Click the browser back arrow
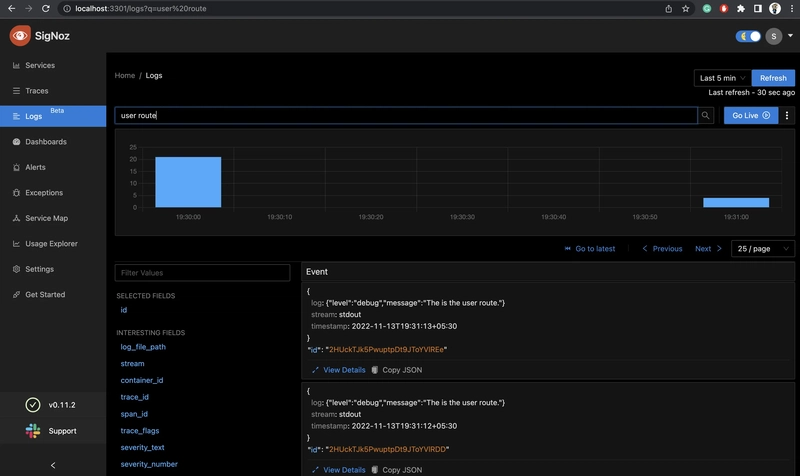800x476 pixels. tap(11, 9)
